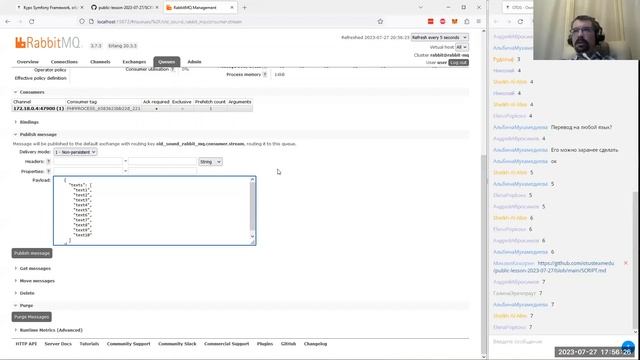Screen dimensions: 640x360
Task: Open the Community Support footer link
Action: tap(129, 344)
